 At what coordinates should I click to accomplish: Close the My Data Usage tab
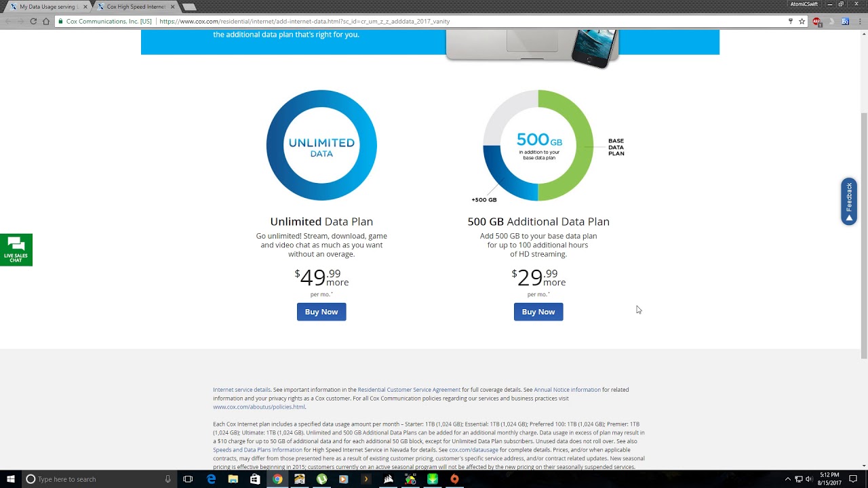85,7
